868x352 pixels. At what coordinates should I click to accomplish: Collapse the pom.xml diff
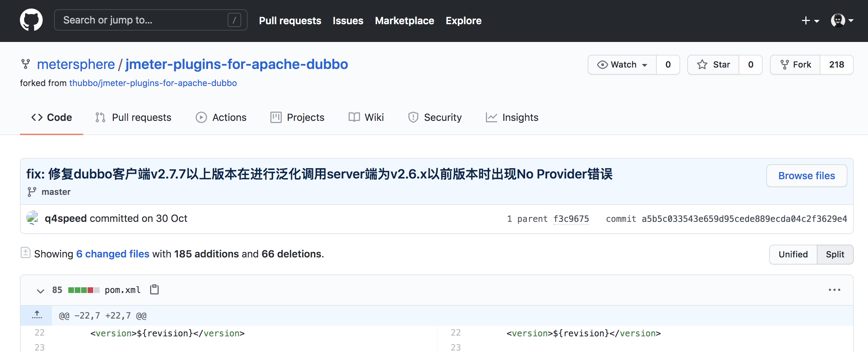(x=41, y=290)
